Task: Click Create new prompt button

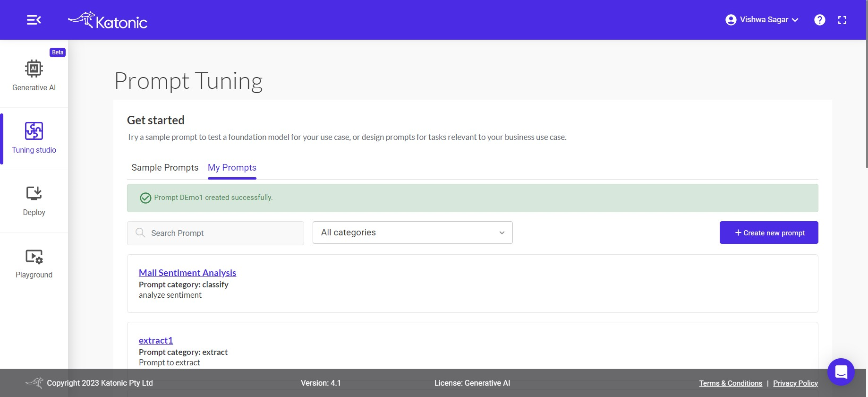Action: pyautogui.click(x=769, y=233)
